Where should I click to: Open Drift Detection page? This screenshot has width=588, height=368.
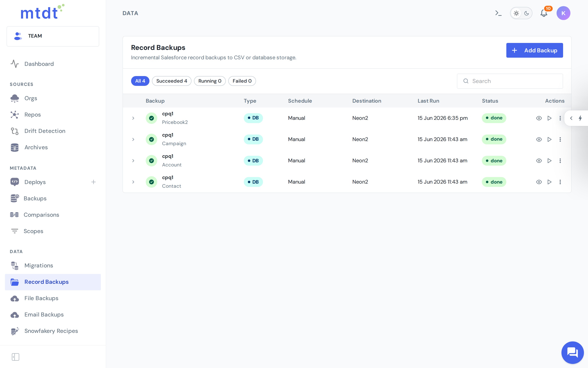(x=45, y=131)
